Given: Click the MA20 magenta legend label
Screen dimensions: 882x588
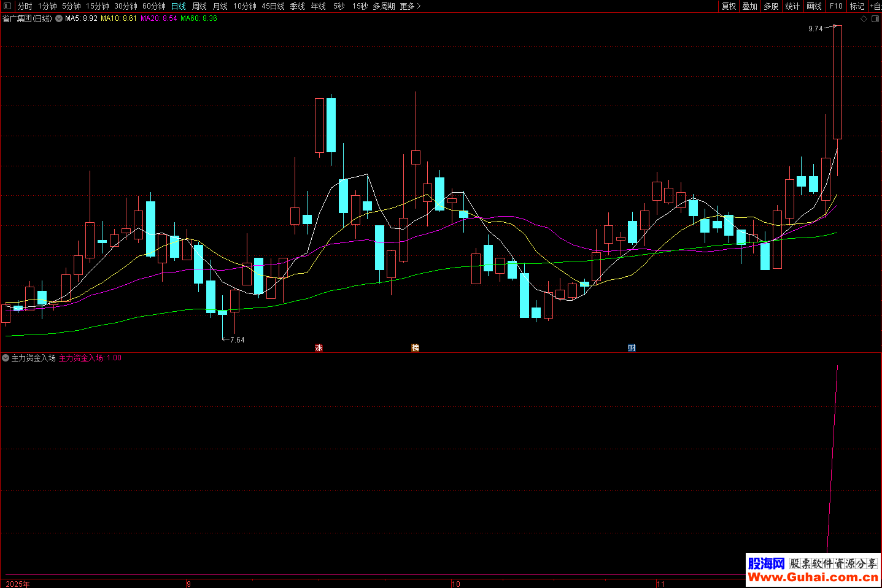Looking at the screenshot, I should point(158,18).
